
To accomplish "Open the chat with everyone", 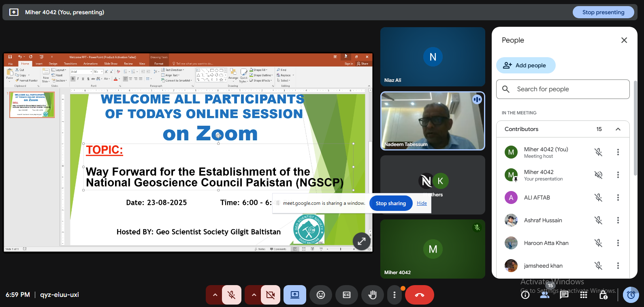I will 564,295.
